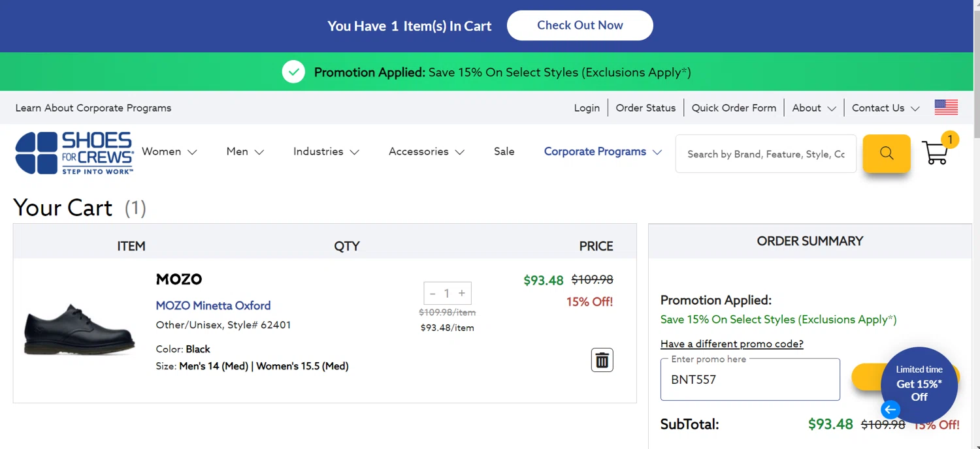Expand the Women menu
Image resolution: width=980 pixels, height=449 pixels.
(x=169, y=151)
